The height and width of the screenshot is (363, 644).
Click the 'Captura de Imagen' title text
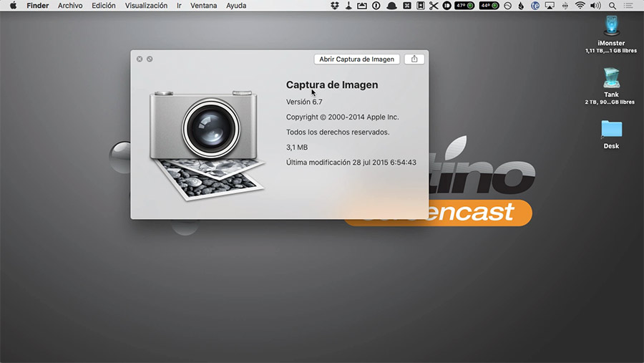pyautogui.click(x=332, y=84)
